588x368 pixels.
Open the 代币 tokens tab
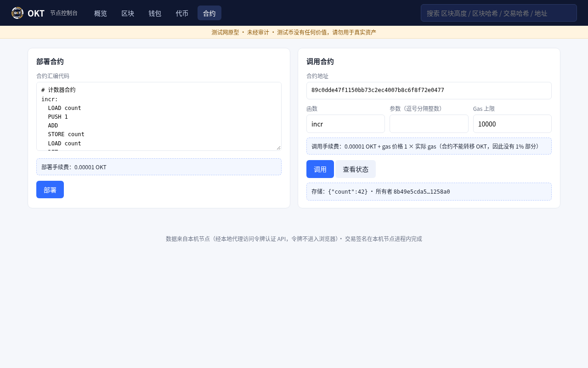pyautogui.click(x=182, y=13)
